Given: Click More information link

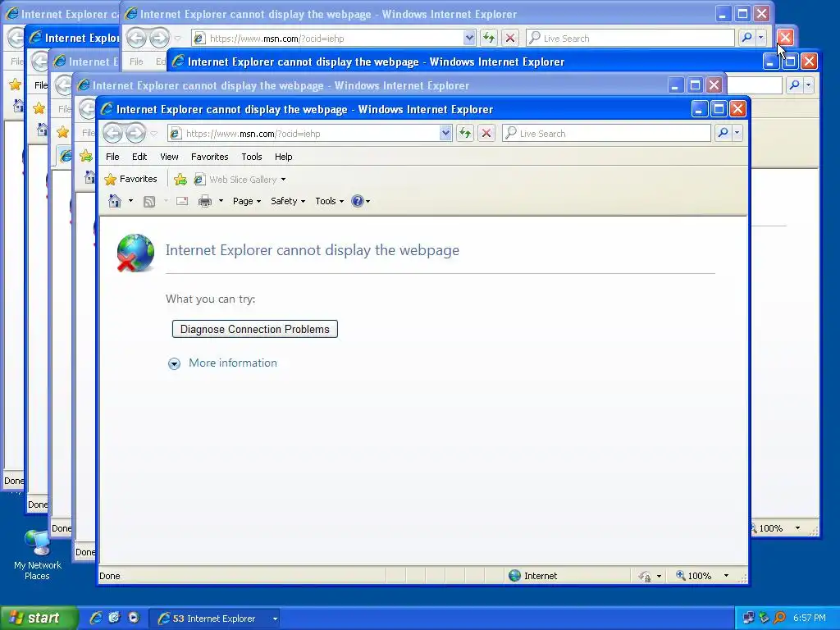Looking at the screenshot, I should click(232, 363).
